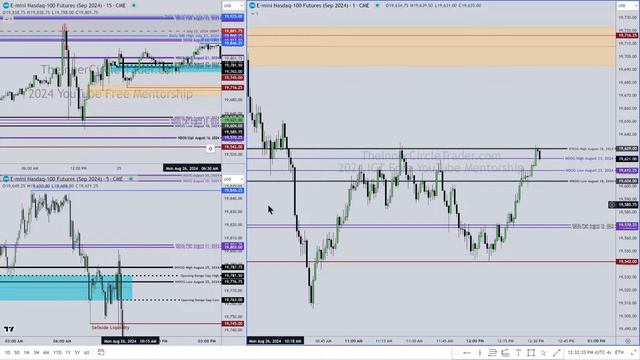
Task: Click the 12:00 PM time label on 1-minute chart
Action: tap(475, 341)
